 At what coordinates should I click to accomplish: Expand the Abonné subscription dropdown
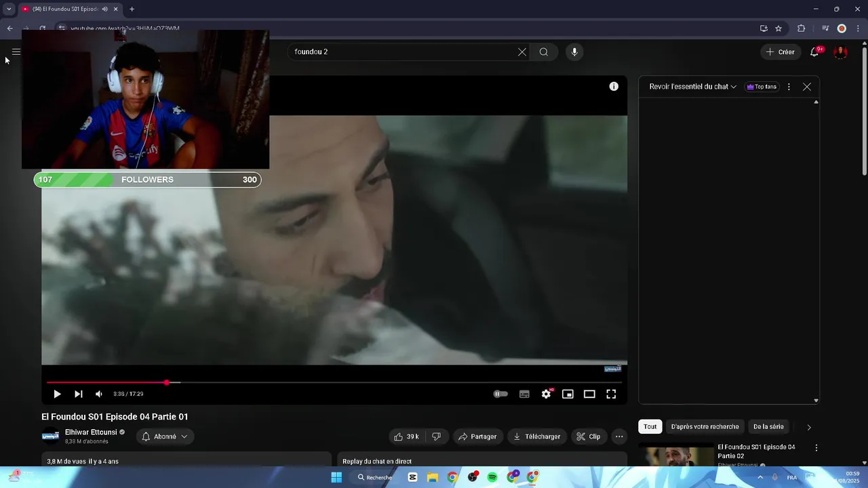point(165,436)
